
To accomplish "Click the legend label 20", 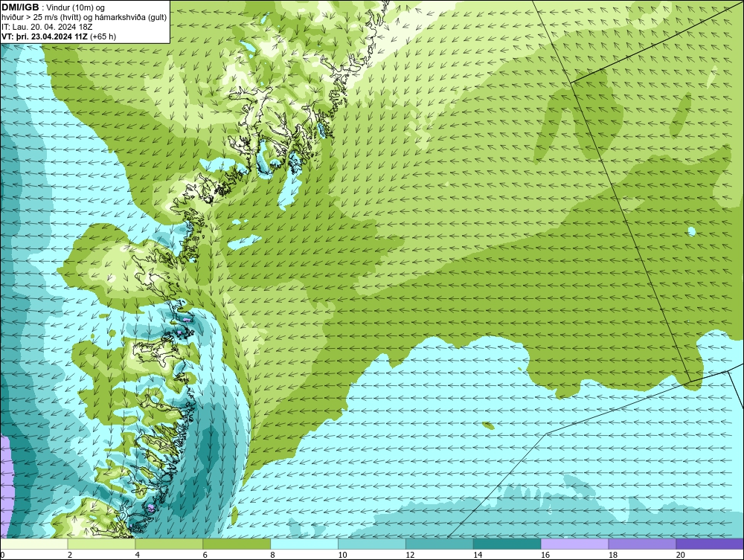I will [x=681, y=555].
